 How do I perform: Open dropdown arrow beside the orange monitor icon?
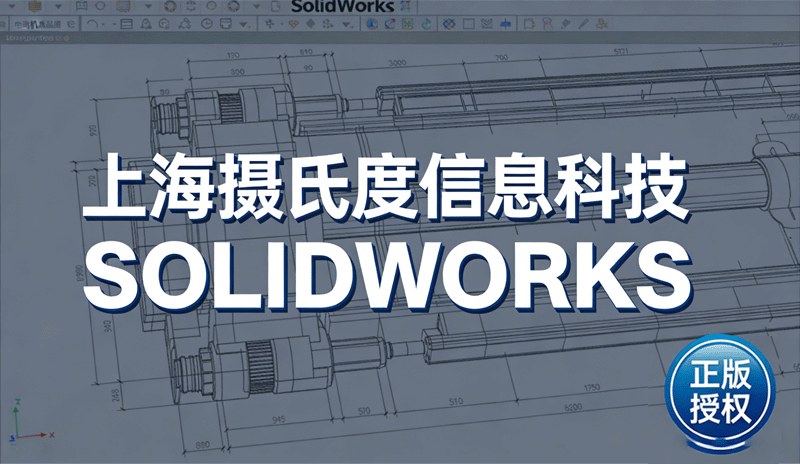[148, 7]
